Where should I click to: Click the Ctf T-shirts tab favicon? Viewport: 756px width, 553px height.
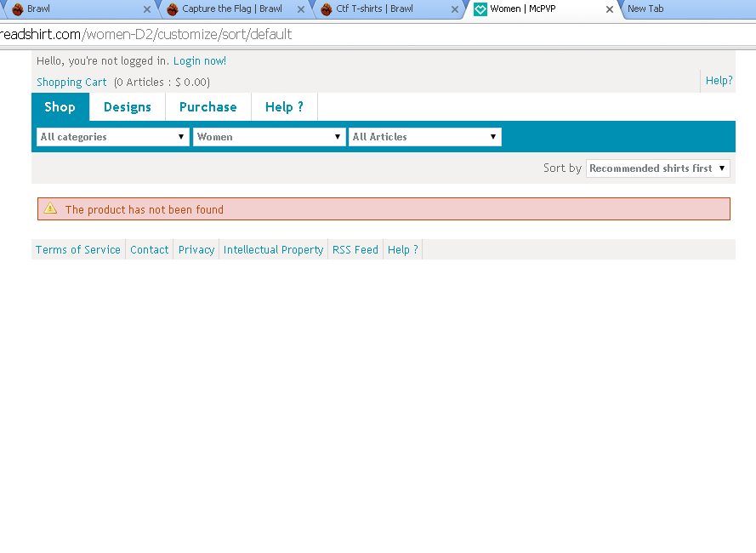click(x=327, y=9)
